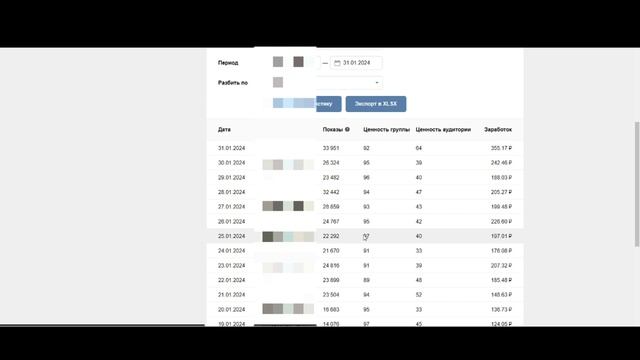Select the 30.01.2024 date cell
Image resolution: width=640 pixels, height=360 pixels.
click(x=231, y=163)
